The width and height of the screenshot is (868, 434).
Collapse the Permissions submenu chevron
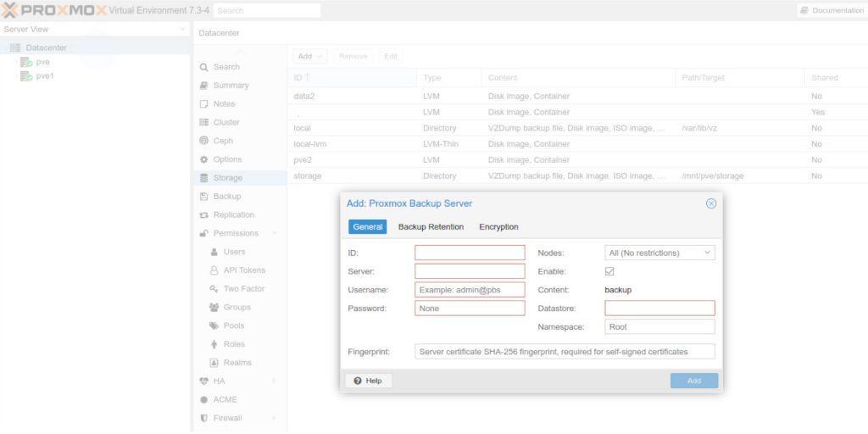point(274,234)
